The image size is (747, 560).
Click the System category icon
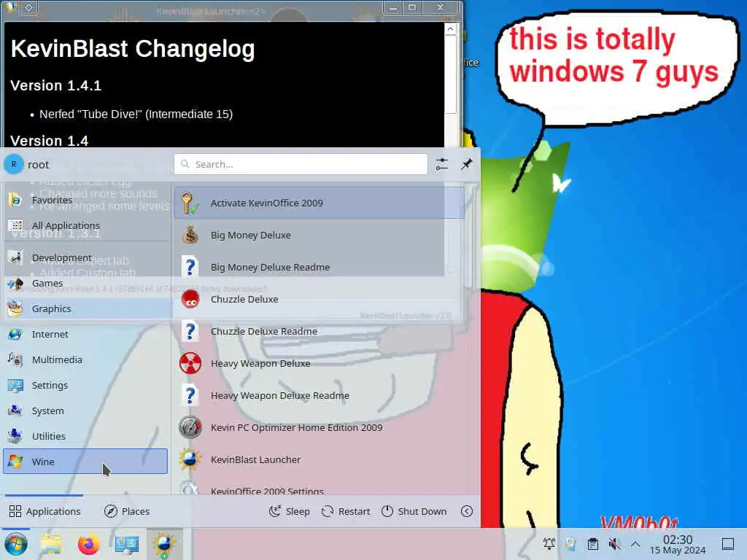click(15, 411)
